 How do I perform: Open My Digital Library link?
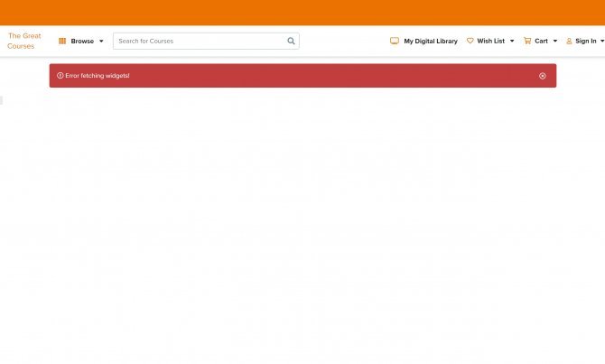pyautogui.click(x=431, y=41)
